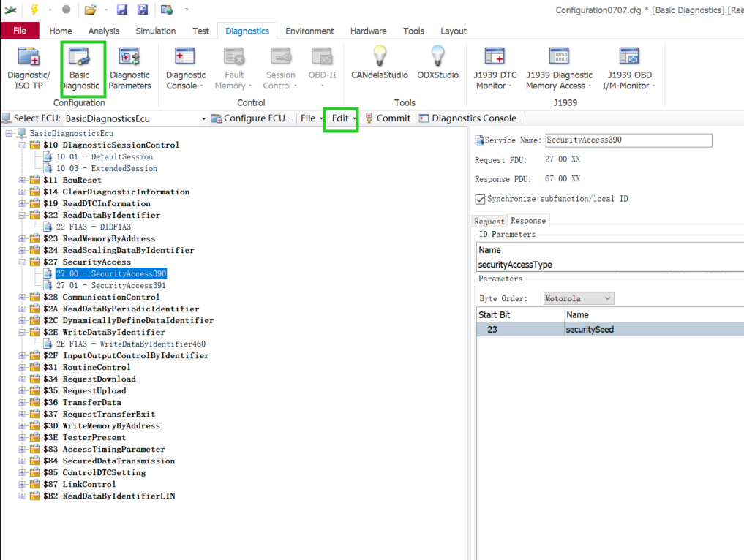Select 10 03 - ExtendedSession item
This screenshot has height=560, width=744.
click(x=107, y=168)
